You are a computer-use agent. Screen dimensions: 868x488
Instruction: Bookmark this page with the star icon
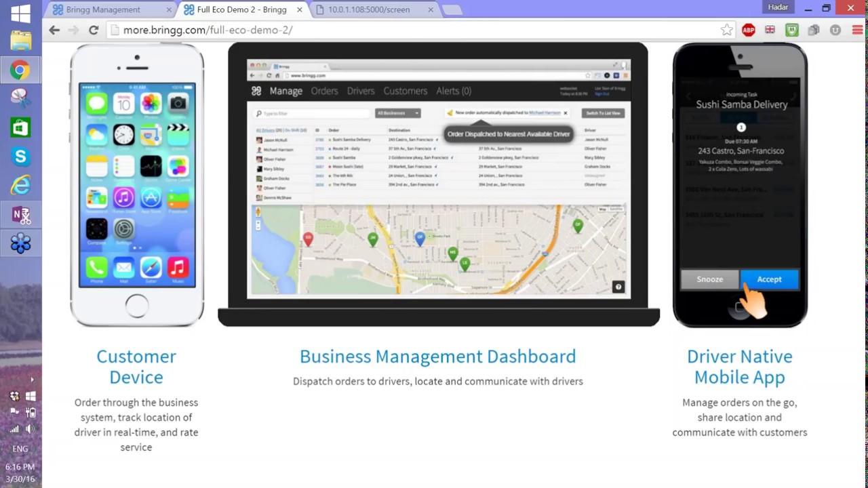point(726,30)
